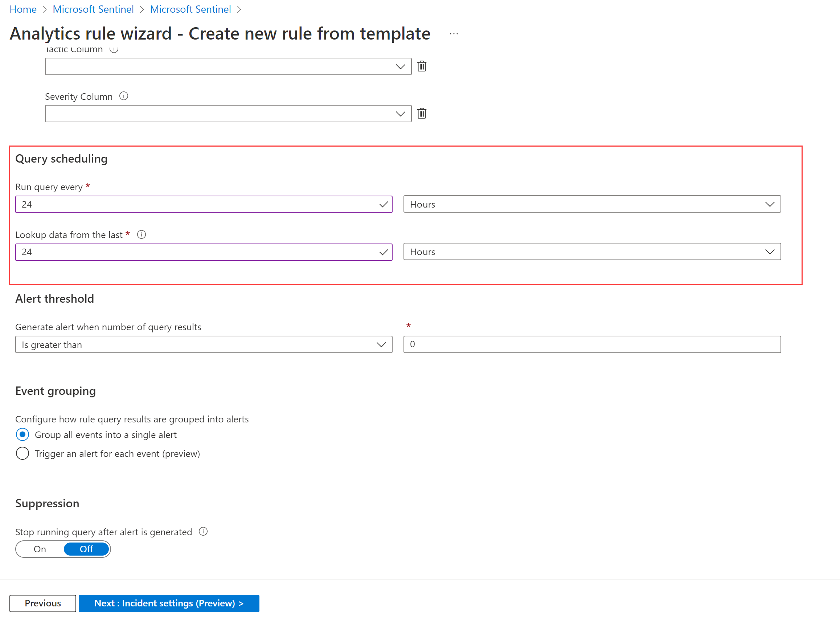Screen dimensions: 840x622
Task: Expand the Tactic Column dropdown
Action: [x=401, y=66]
